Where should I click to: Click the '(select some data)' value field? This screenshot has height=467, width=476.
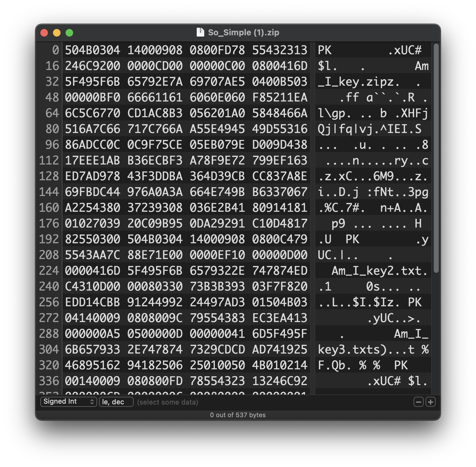168,402
